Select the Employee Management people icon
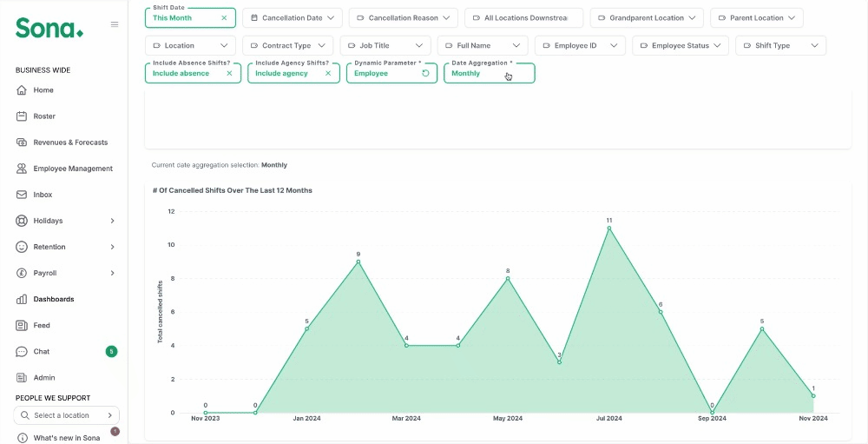The height and width of the screenshot is (444, 868). [22, 169]
